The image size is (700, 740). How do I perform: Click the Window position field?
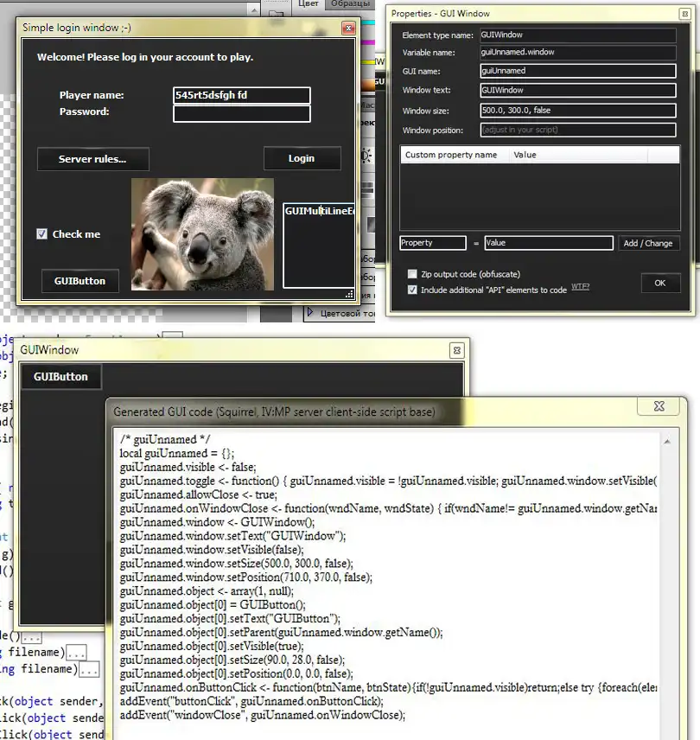tap(578, 130)
